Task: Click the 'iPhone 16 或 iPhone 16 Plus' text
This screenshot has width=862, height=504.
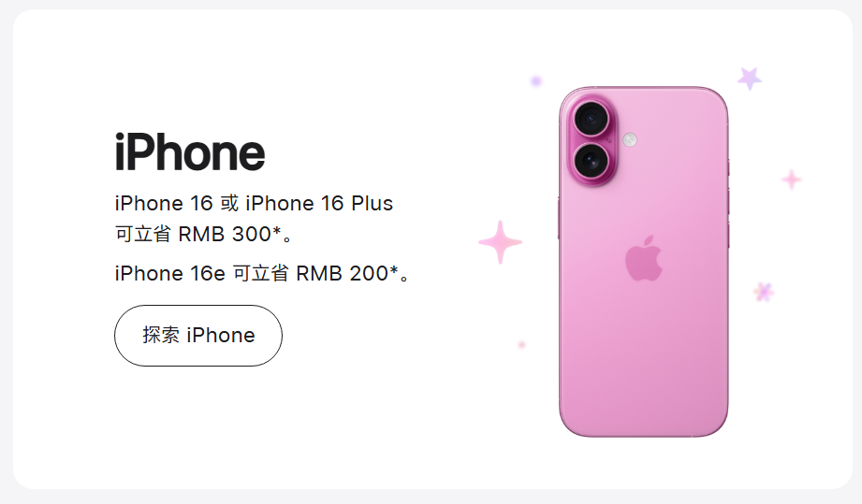Action: pos(254,203)
